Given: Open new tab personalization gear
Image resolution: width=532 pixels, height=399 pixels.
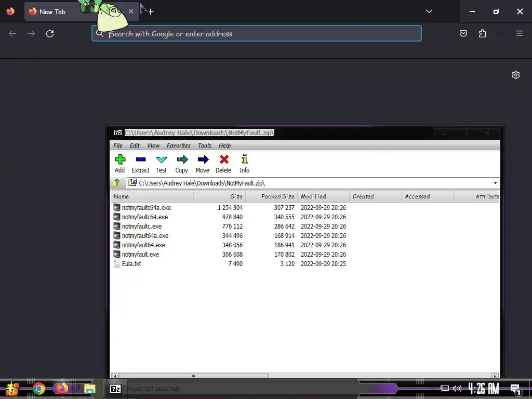Looking at the screenshot, I should tap(516, 75).
